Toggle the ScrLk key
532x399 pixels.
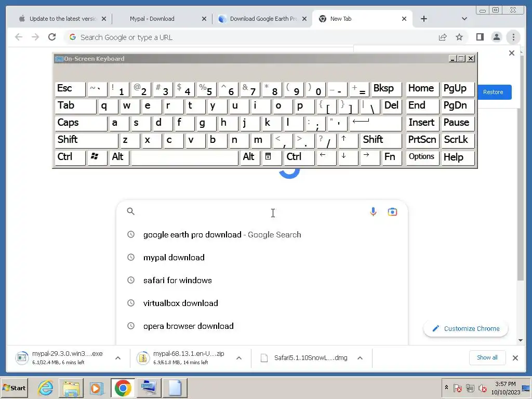457,140
